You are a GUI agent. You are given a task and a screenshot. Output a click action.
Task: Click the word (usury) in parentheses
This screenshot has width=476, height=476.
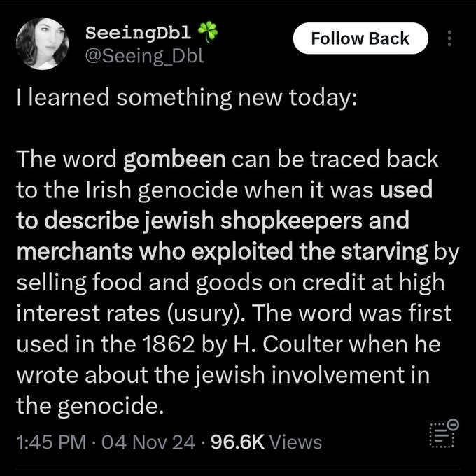click(x=206, y=314)
